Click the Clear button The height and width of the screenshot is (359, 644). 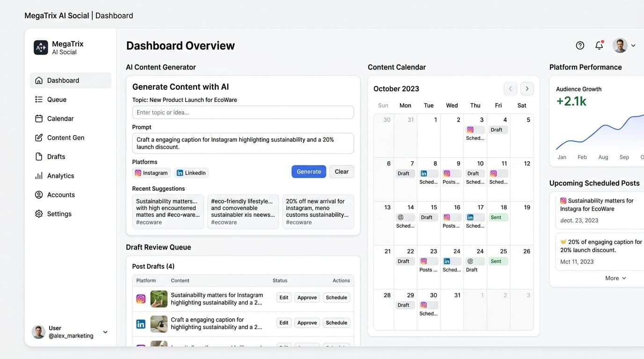(342, 172)
